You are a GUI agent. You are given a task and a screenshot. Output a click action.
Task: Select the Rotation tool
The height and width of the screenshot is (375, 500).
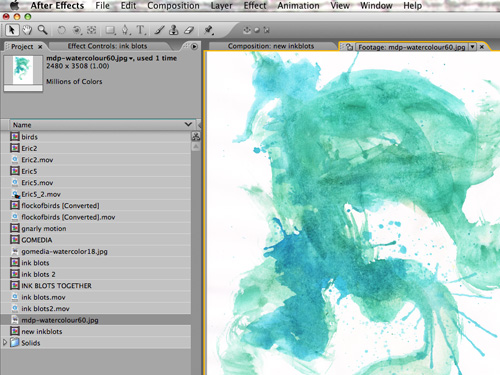tap(61, 30)
